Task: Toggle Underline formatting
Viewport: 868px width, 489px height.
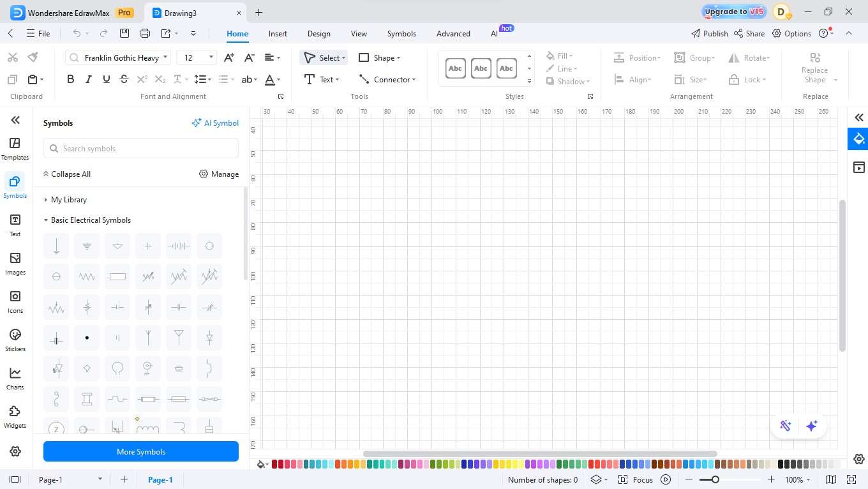Action: tap(106, 79)
